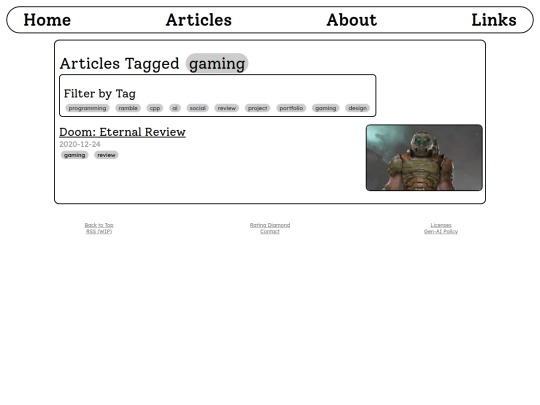This screenshot has width=540, height=405.
Task: Select the review tag in Filter by Tag
Action: click(227, 108)
